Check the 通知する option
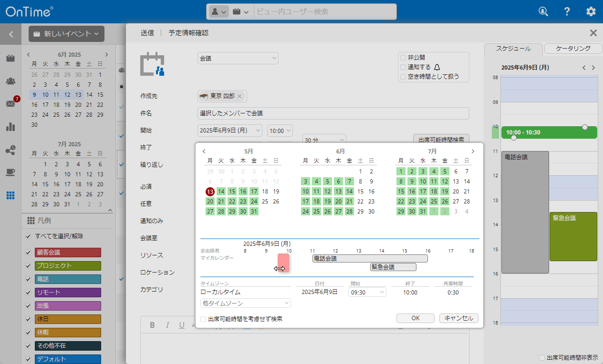Screen dimensions: 603x364 [403, 67]
